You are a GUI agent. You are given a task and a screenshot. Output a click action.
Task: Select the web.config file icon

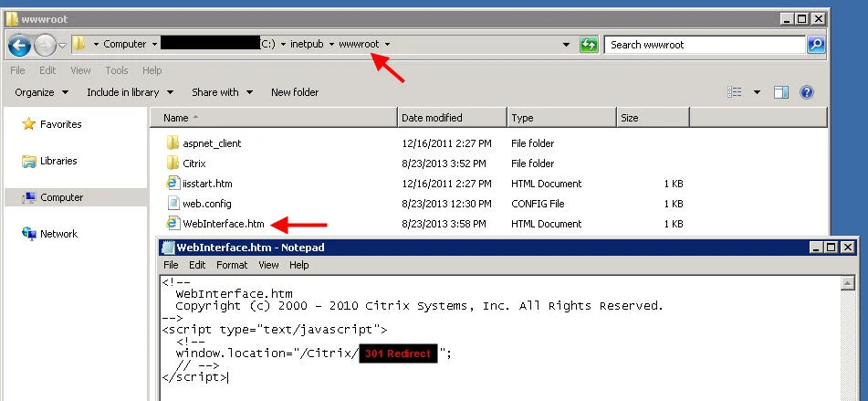tap(173, 204)
